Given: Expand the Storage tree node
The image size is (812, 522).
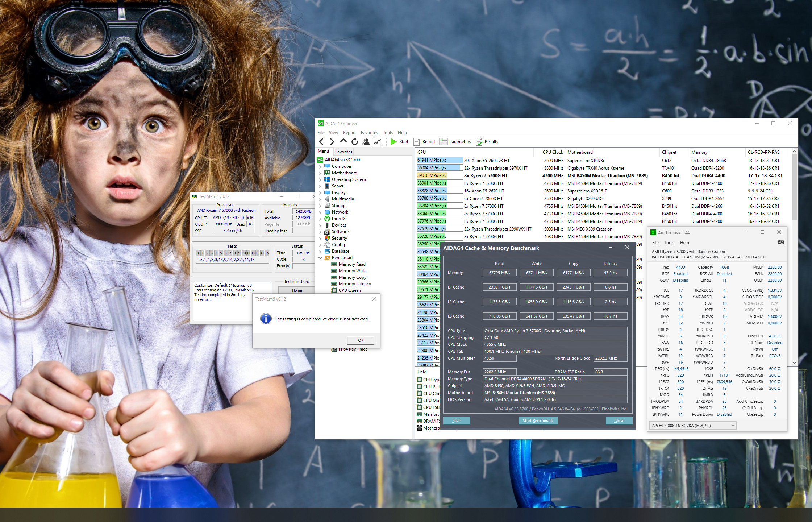Looking at the screenshot, I should point(320,206).
